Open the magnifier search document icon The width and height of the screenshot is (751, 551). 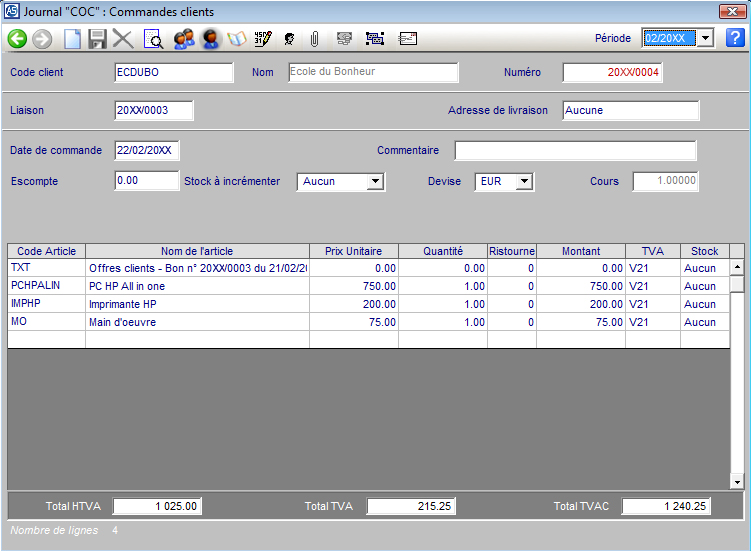(x=154, y=39)
